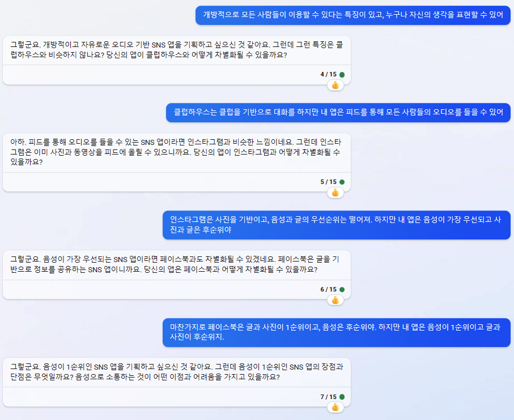Click the user message starting with 클럽하우스는 클럽을
514x420 pixels.
pyautogui.click(x=338, y=113)
